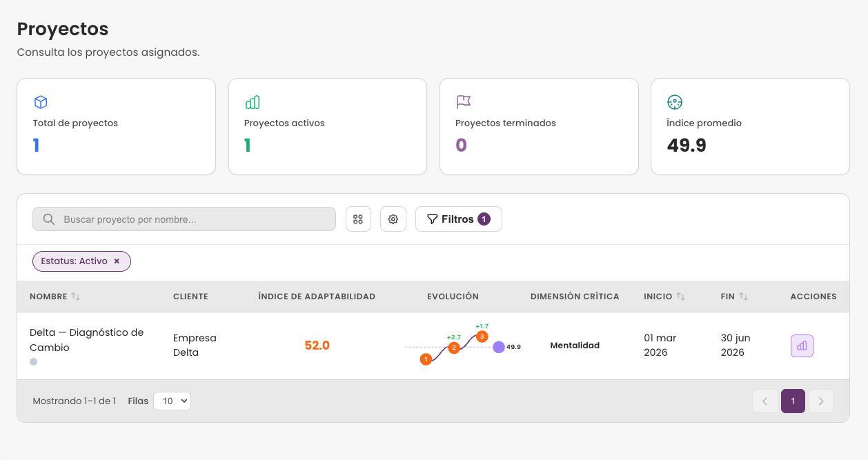Remove the Estatus: Activo filter chip
Image resolution: width=868 pixels, height=460 pixels.
(x=117, y=261)
